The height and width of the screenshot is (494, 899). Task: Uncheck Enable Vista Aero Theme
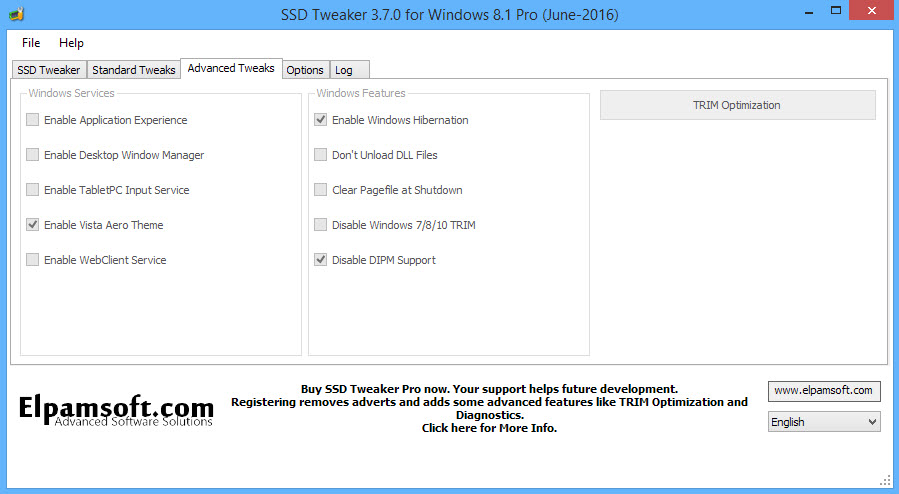[33, 225]
